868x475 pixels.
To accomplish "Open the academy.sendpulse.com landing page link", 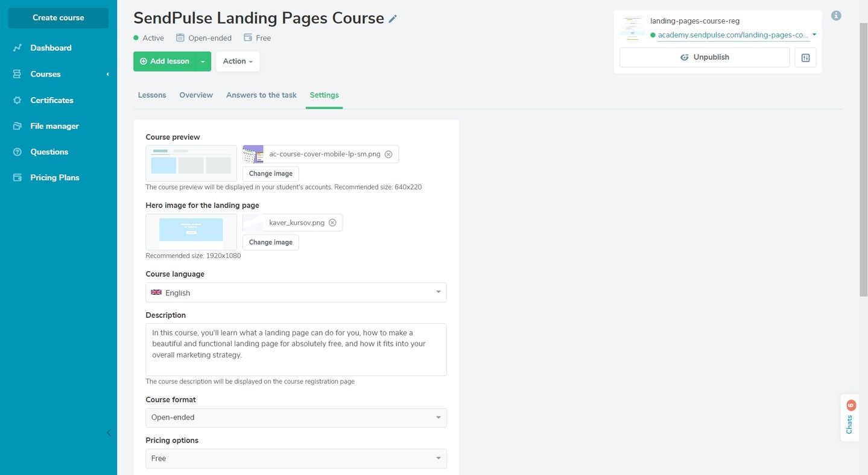I will 733,35.
